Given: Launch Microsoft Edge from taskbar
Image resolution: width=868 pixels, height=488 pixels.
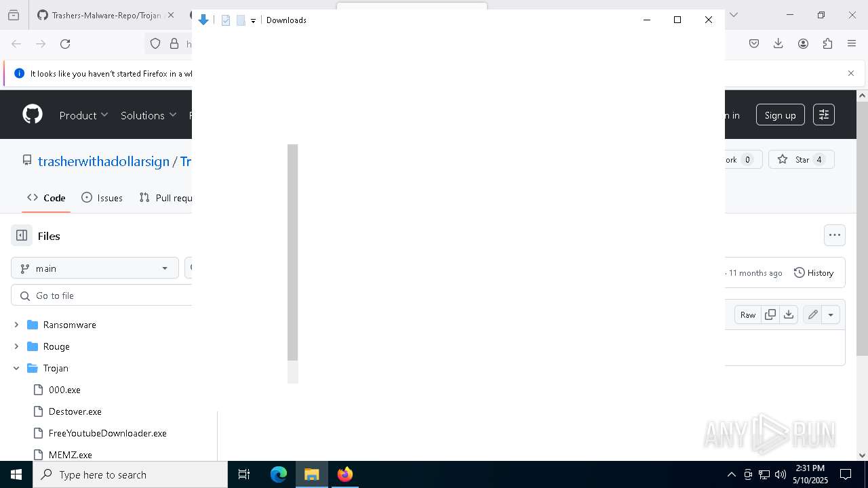Looking at the screenshot, I should (279, 474).
